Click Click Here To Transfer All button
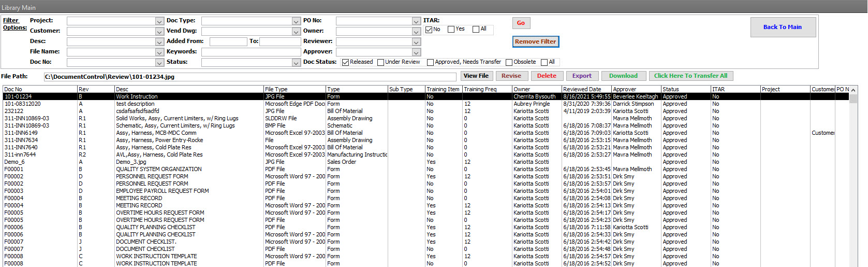Screen dimensions: 868x267 (x=690, y=76)
